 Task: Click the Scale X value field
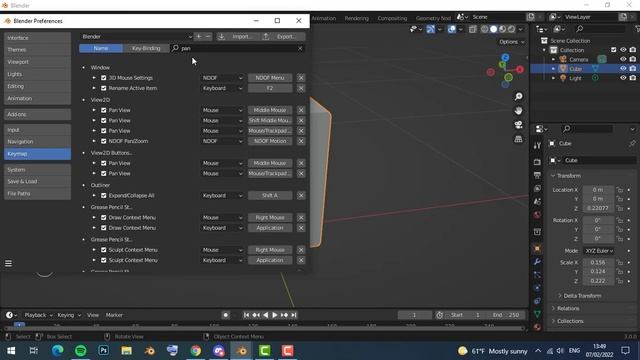[598, 262]
